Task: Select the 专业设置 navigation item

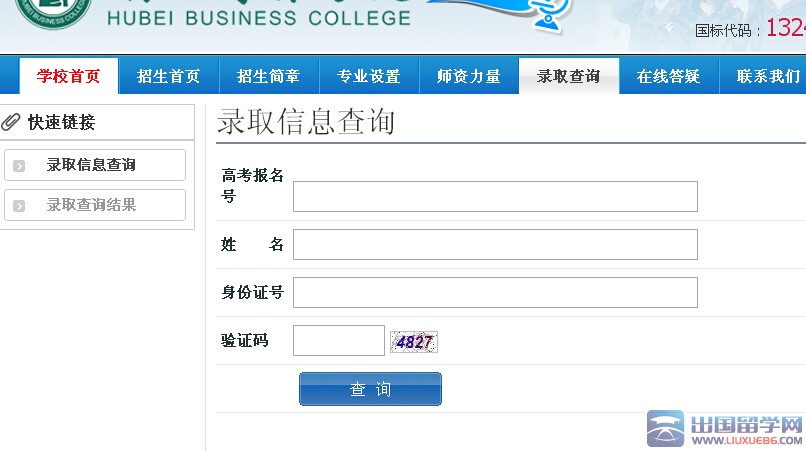Action: pyautogui.click(x=368, y=76)
